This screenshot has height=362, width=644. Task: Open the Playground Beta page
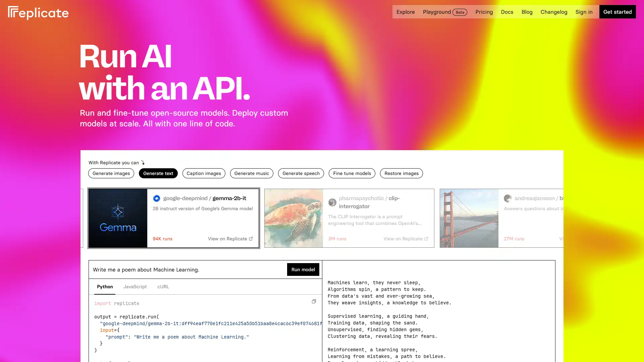pos(445,12)
